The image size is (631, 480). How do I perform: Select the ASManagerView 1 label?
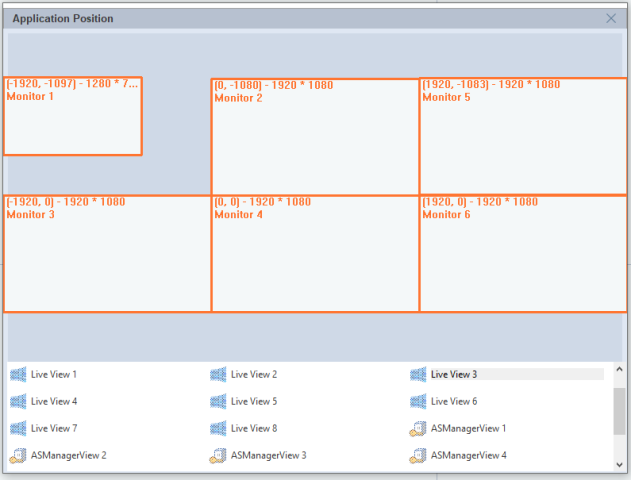tap(468, 428)
